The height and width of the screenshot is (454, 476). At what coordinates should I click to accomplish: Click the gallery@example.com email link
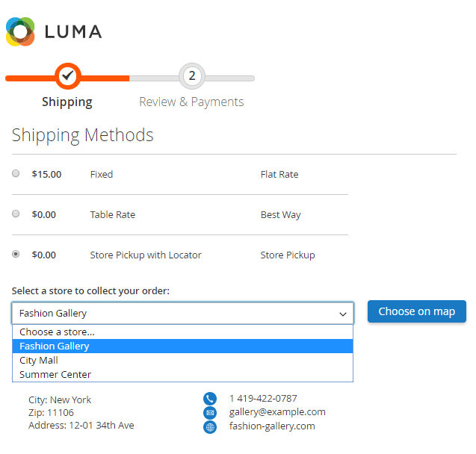click(277, 412)
